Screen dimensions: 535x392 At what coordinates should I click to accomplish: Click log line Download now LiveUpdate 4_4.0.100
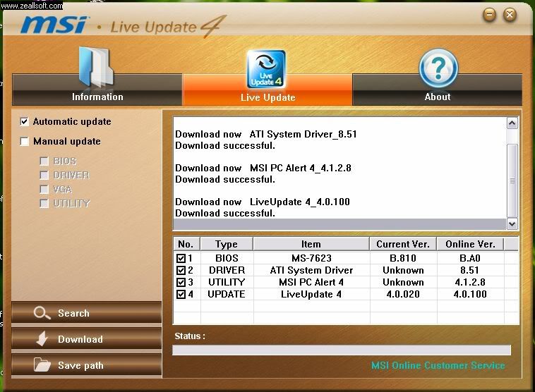point(263,202)
